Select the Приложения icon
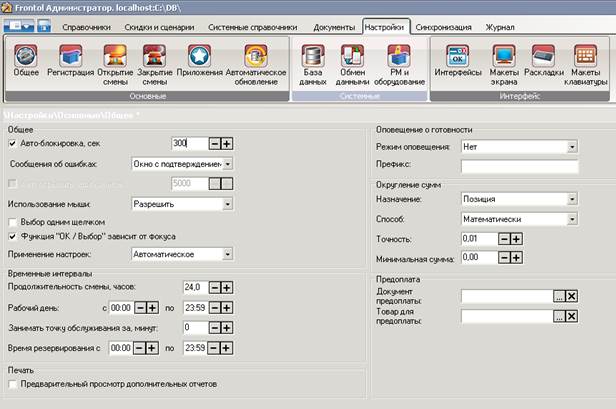The height and width of the screenshot is (409, 616). pos(198,62)
